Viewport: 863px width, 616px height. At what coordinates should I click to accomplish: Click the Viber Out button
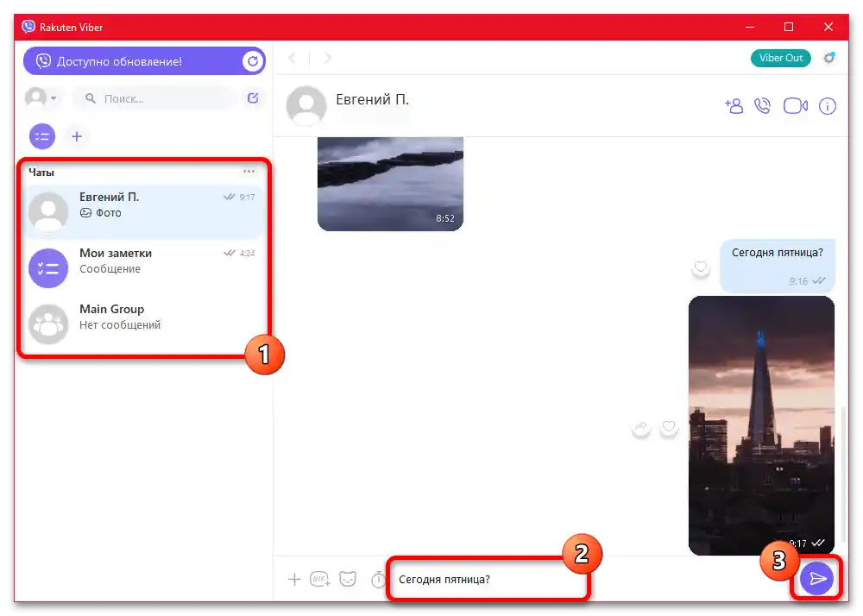pyautogui.click(x=780, y=58)
